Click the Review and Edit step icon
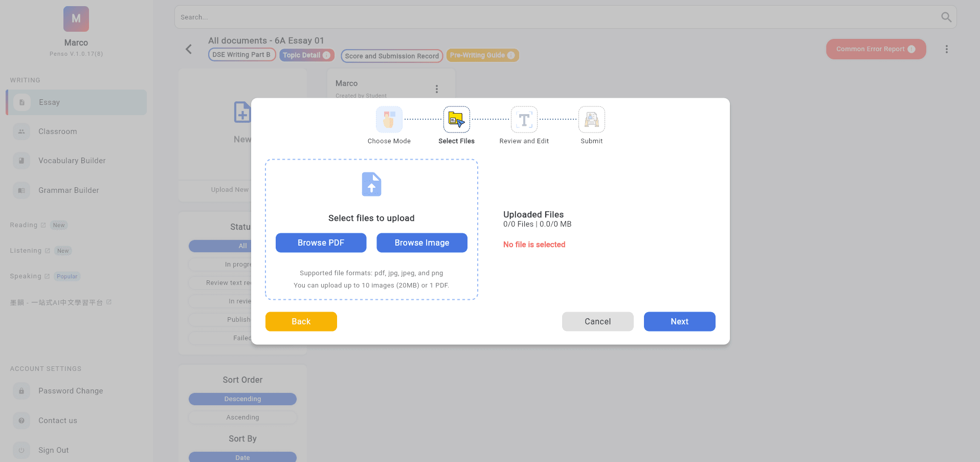This screenshot has height=462, width=980. [x=524, y=120]
